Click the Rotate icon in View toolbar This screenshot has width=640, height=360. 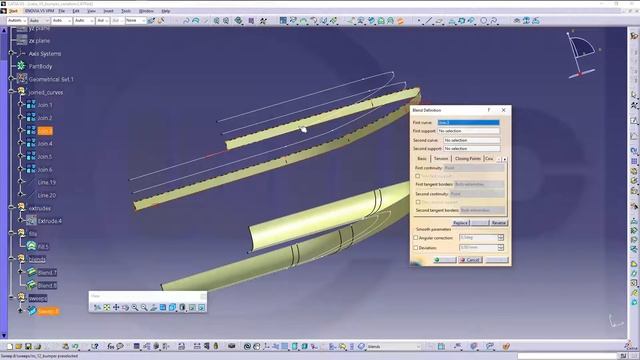point(125,307)
